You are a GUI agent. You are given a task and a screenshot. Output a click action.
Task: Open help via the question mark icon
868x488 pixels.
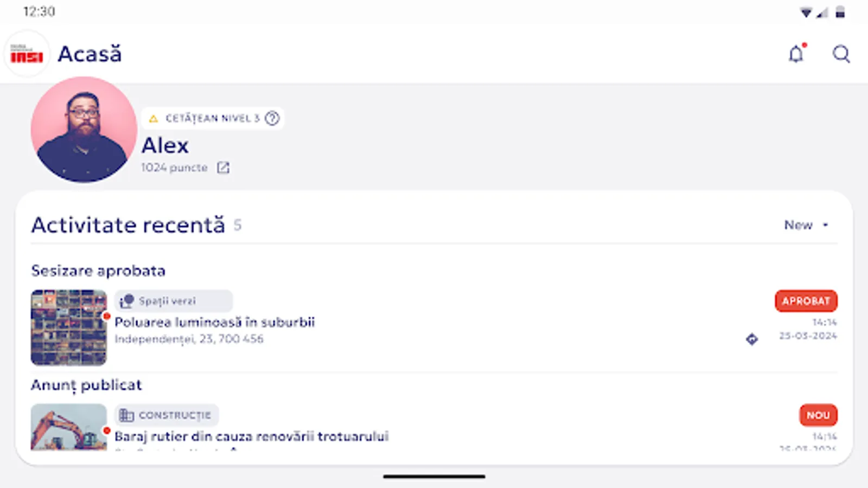click(x=271, y=118)
